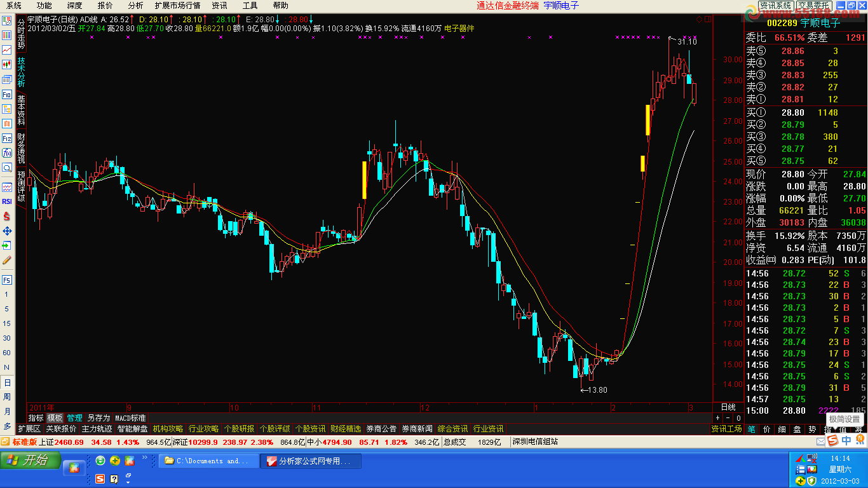868x488 pixels.
Task: Click the wavy indicator line sidebar icon
Action: click(x=7, y=187)
